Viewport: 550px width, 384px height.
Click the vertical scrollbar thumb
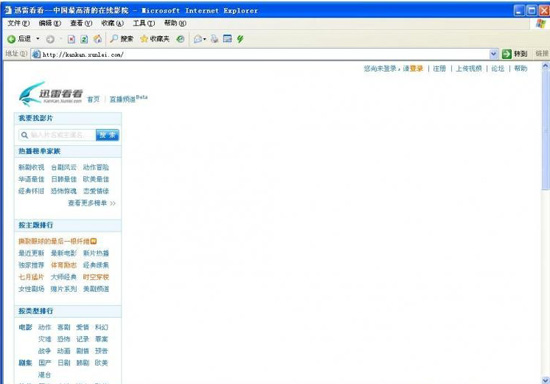tap(545, 130)
